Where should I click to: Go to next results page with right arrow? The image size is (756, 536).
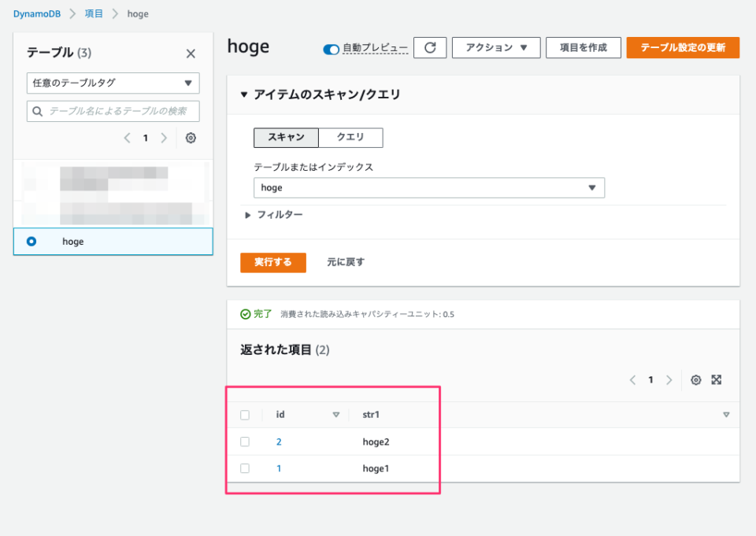tap(669, 379)
